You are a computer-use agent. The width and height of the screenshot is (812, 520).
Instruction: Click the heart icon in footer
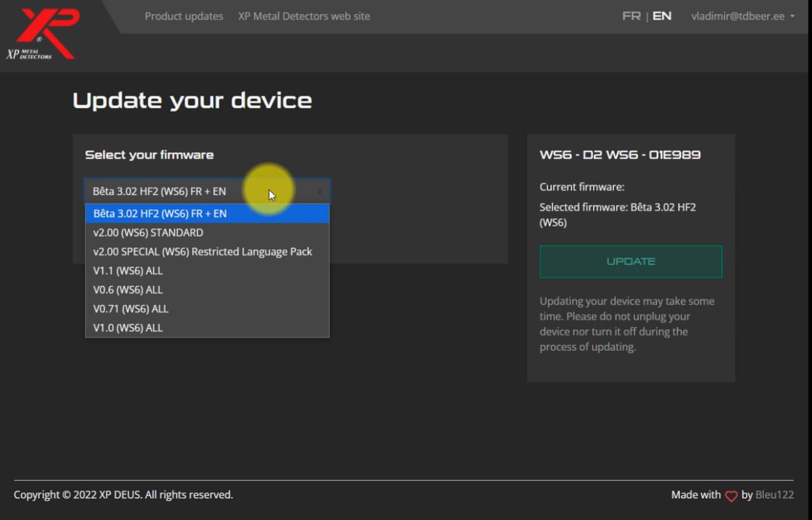731,496
